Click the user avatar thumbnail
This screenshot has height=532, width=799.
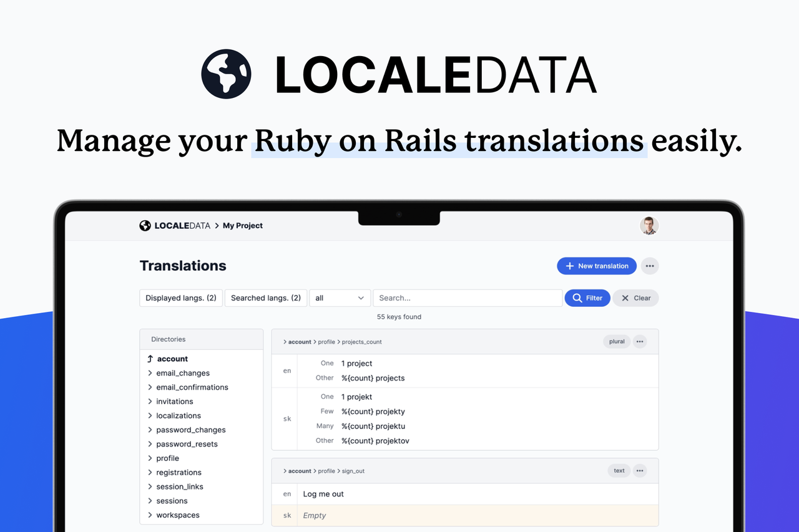point(649,225)
